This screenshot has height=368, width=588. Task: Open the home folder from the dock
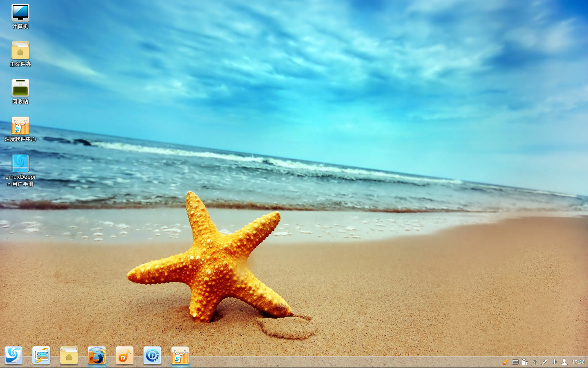coord(69,355)
